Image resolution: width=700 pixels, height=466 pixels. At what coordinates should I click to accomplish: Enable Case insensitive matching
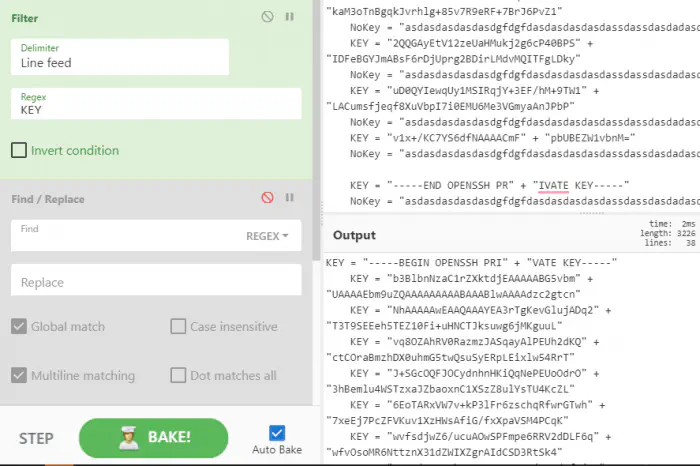pos(178,326)
